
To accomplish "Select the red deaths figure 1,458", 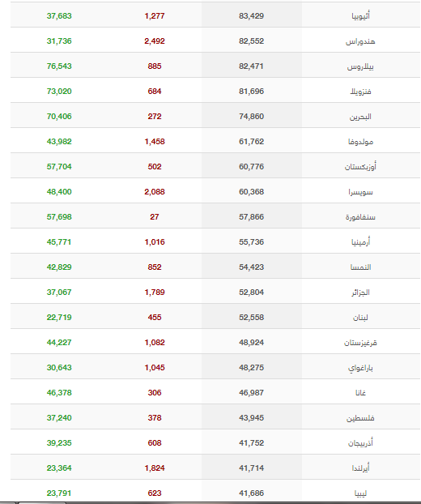I will pos(155,142).
